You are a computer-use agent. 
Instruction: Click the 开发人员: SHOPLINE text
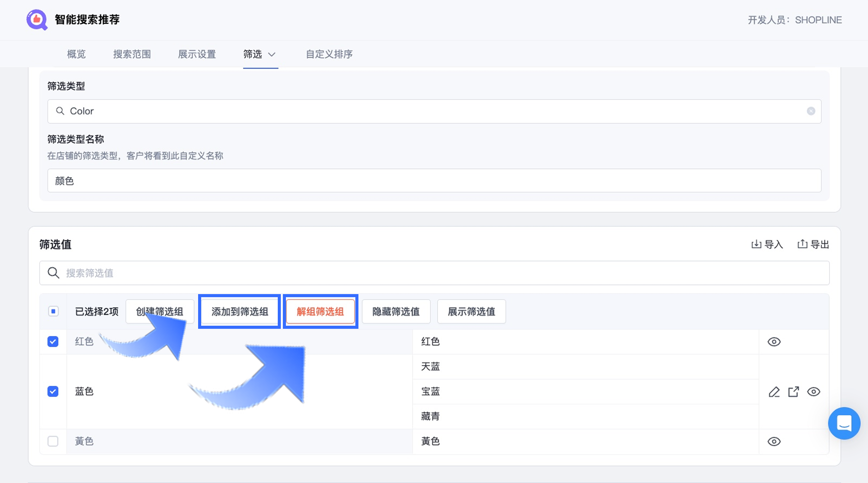pos(794,20)
